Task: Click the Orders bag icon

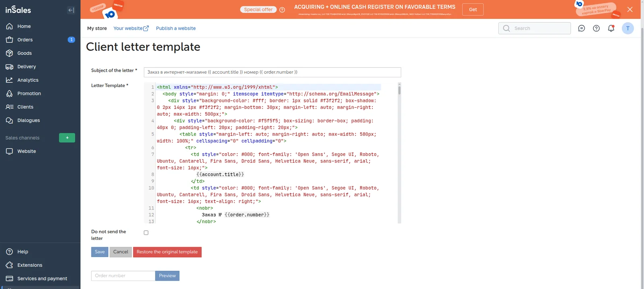Action: (x=9, y=40)
